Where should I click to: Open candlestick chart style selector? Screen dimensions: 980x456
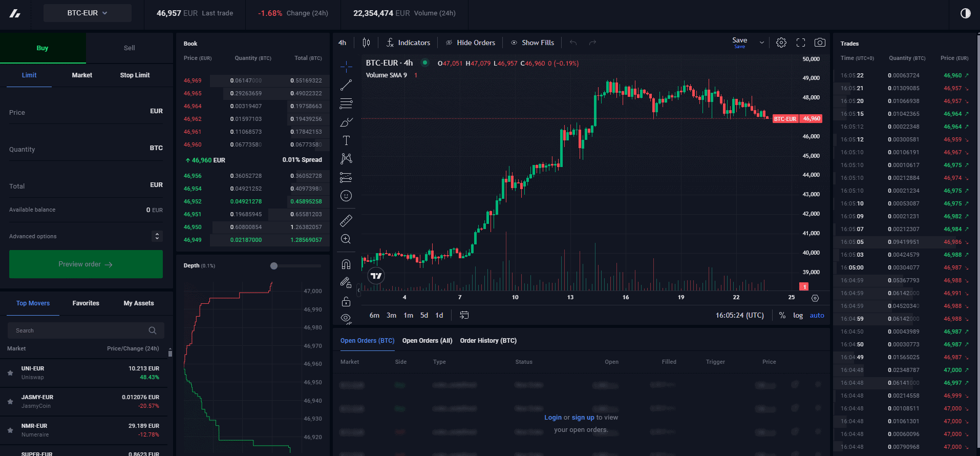point(366,43)
